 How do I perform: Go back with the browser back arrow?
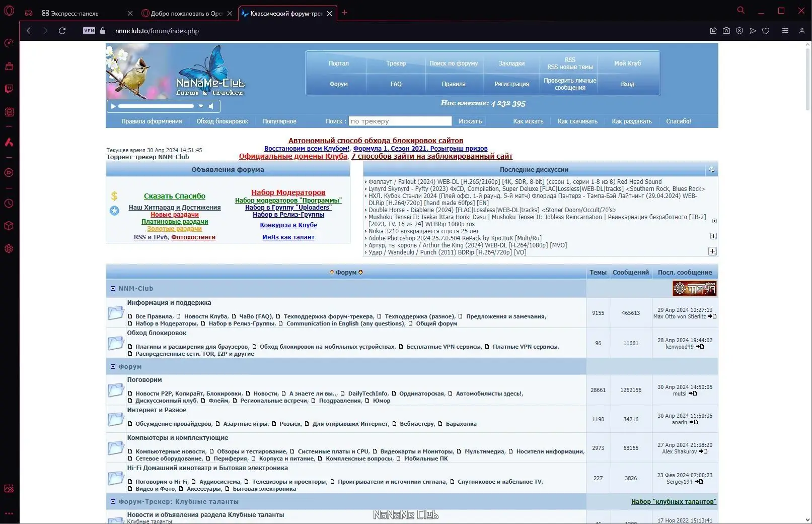[29, 31]
